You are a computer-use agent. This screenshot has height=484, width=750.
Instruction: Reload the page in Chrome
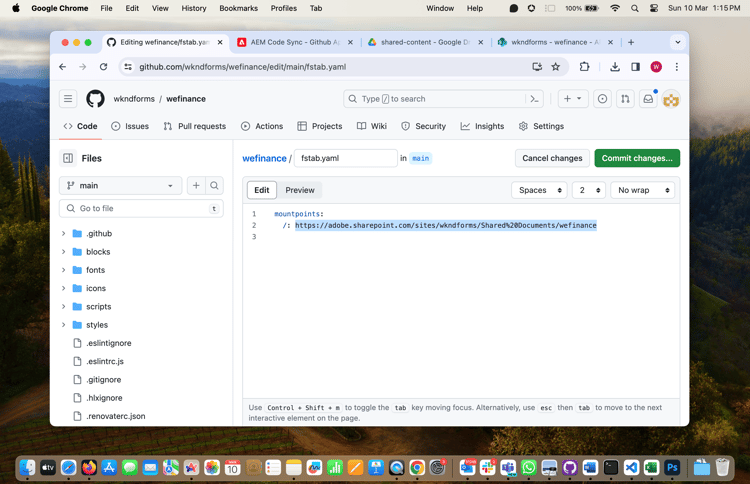[x=103, y=67]
